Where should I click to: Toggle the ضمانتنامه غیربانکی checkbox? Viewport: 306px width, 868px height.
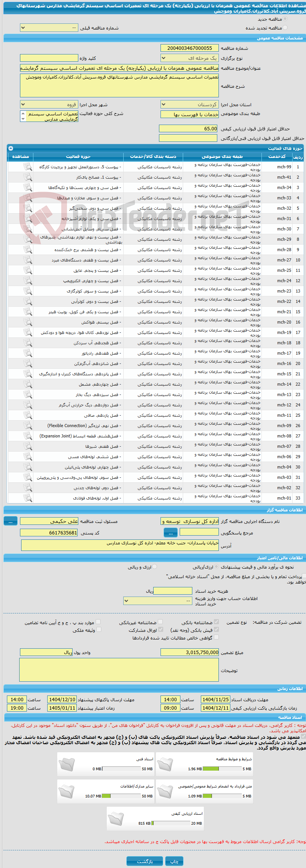coord(160,622)
